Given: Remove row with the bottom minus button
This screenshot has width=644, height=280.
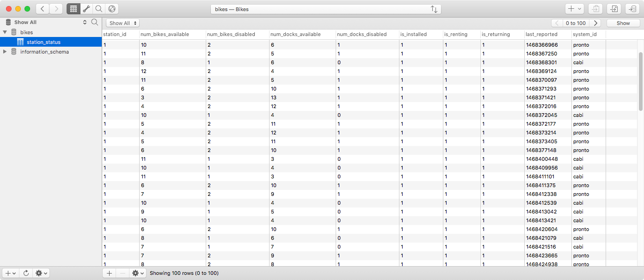Looking at the screenshot, I should pyautogui.click(x=123, y=273).
